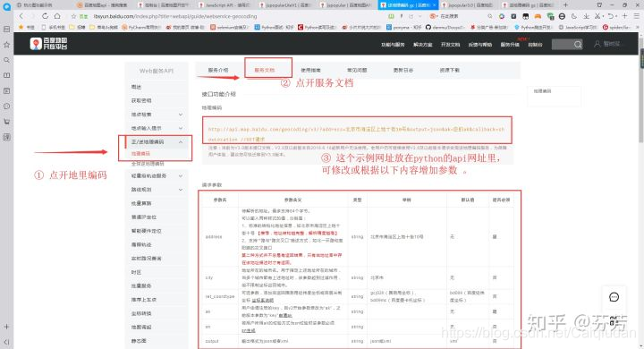
Task: Open the PyCharm bookmark in bookmarks bar
Action: tap(141, 27)
